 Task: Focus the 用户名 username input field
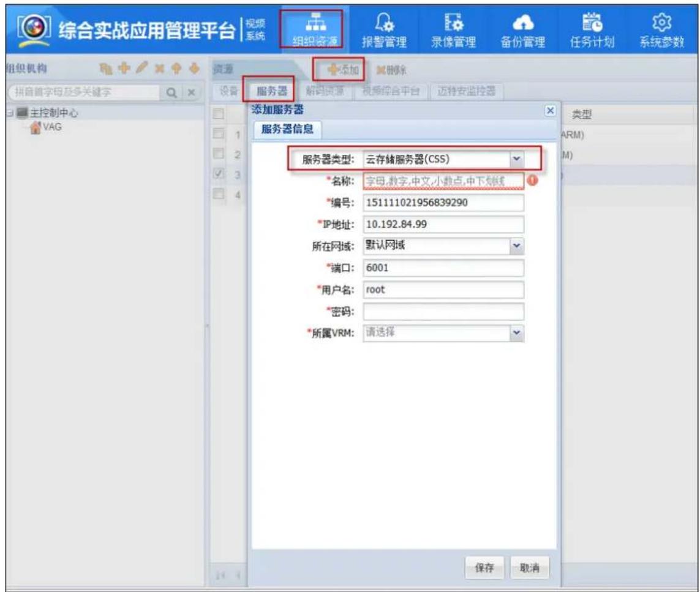pos(443,290)
